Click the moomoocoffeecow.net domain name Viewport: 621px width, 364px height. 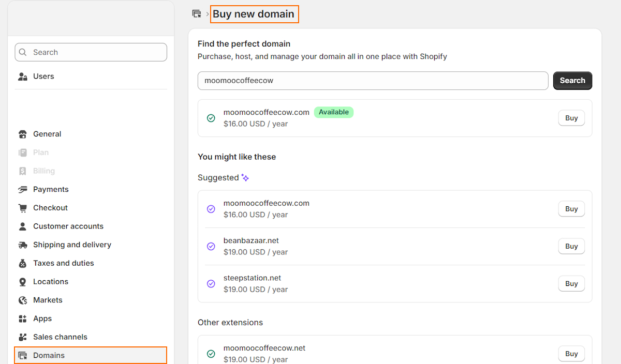click(264, 348)
